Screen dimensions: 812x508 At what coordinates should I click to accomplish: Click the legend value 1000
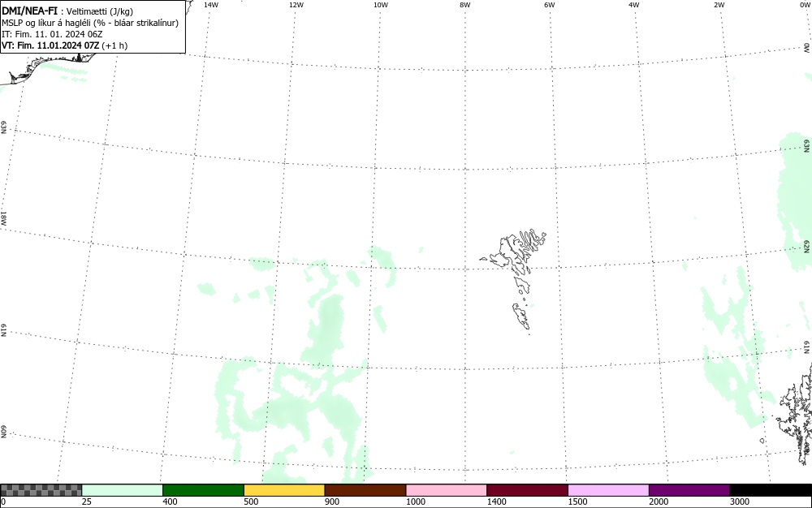click(415, 502)
